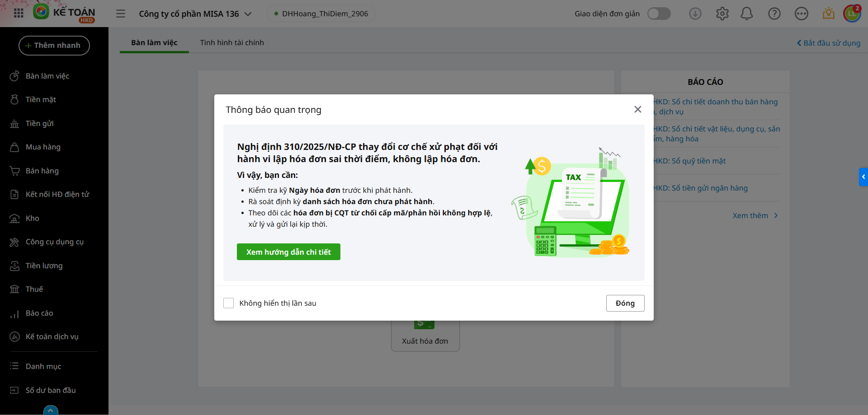Click the download arrow icon in header

pyautogui.click(x=695, y=14)
